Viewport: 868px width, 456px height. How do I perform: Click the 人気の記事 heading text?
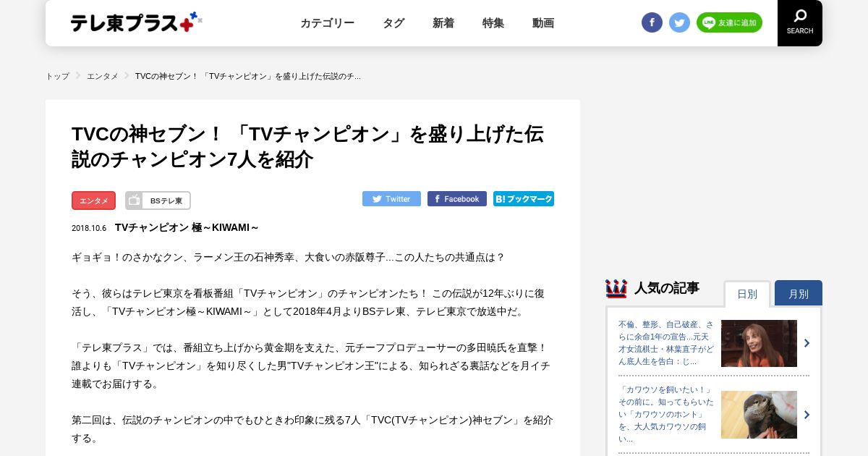tap(667, 288)
